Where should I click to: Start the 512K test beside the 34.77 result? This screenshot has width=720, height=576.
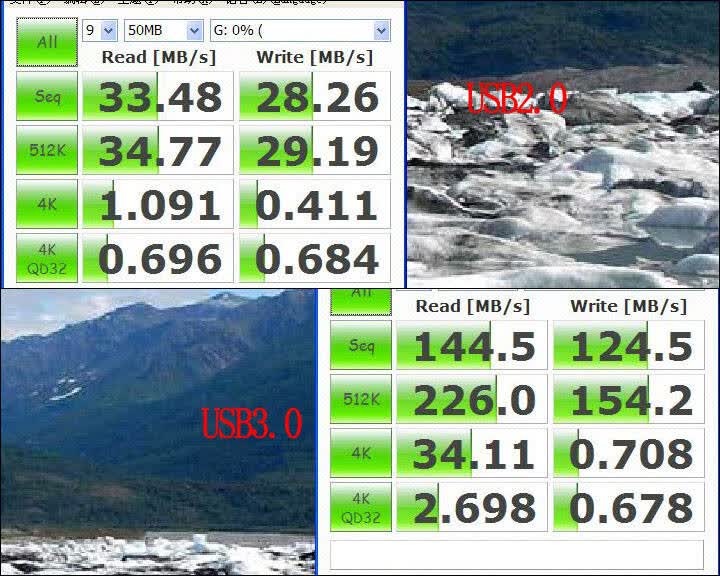click(47, 150)
